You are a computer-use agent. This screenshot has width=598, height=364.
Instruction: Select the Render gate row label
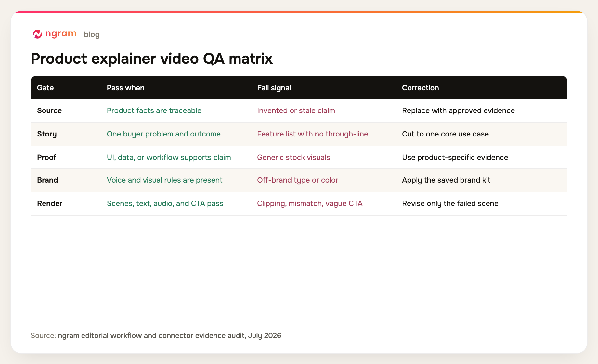[x=50, y=203]
